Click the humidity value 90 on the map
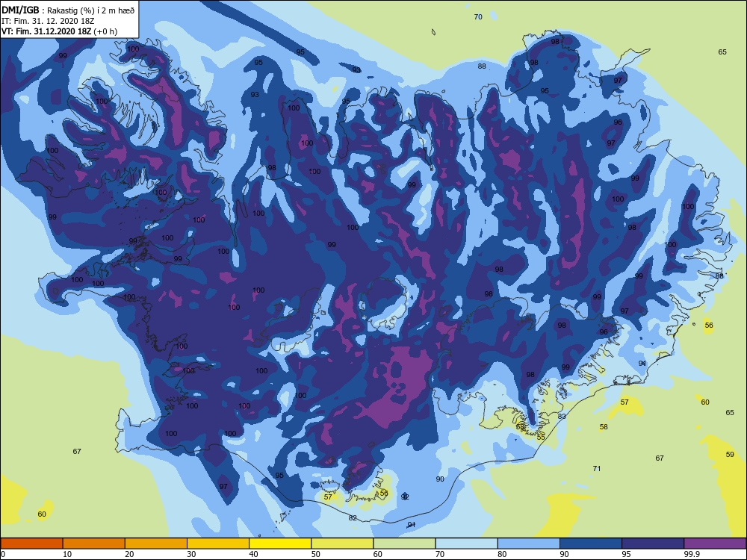The image size is (747, 560). click(440, 479)
